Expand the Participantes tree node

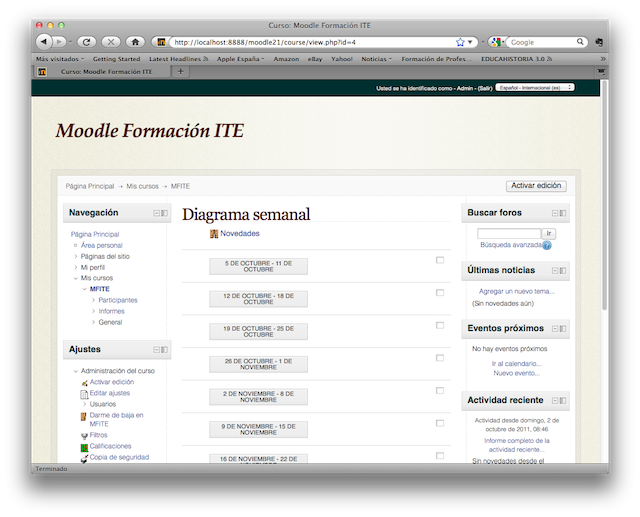click(x=94, y=300)
